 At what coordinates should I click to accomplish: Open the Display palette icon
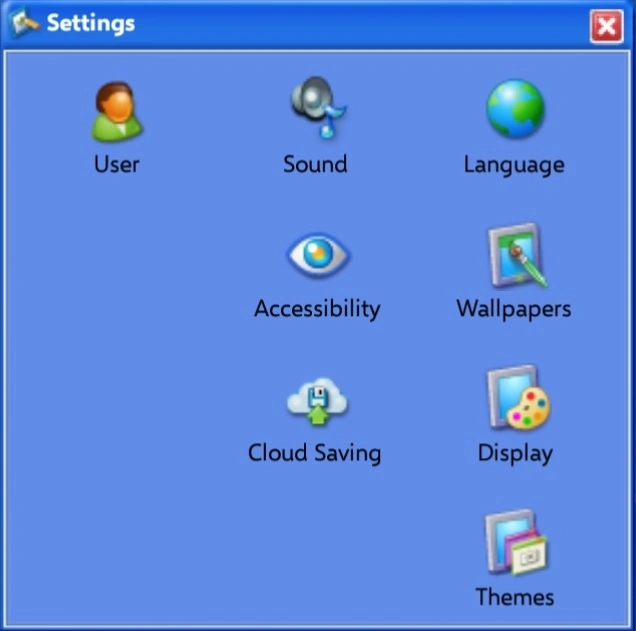pyautogui.click(x=518, y=397)
